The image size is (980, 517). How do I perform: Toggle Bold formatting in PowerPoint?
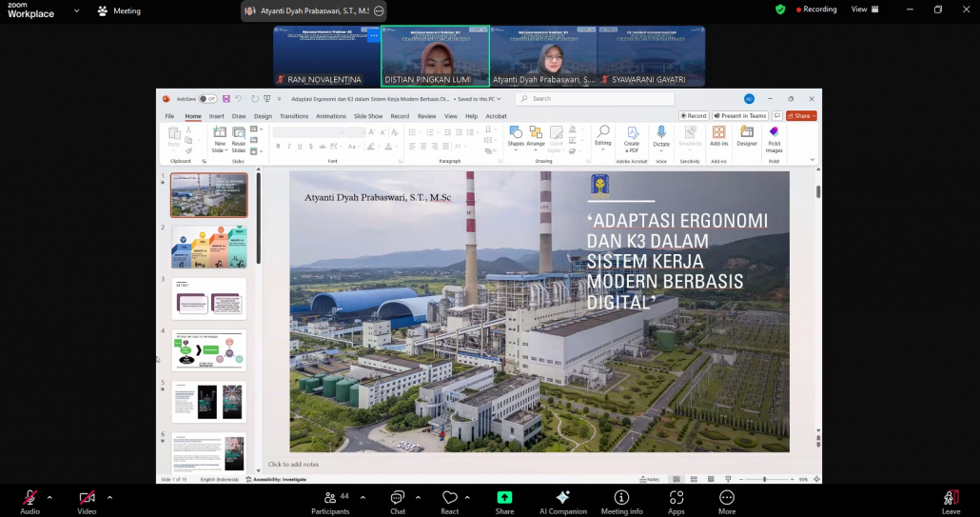tap(278, 147)
